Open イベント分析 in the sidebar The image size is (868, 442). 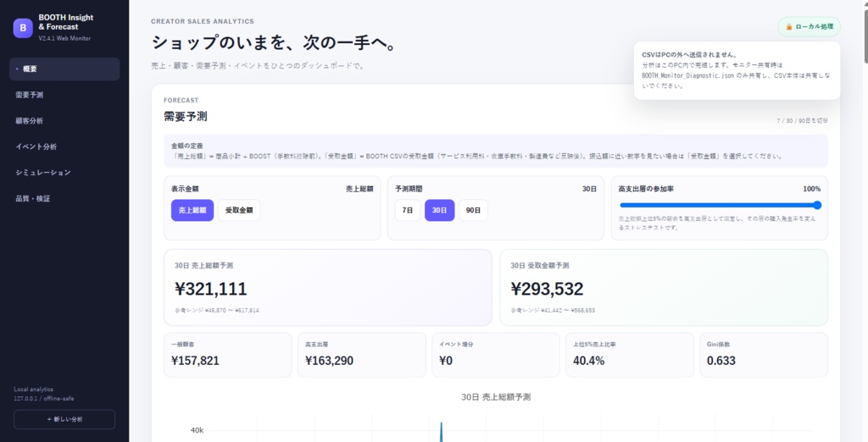64,146
